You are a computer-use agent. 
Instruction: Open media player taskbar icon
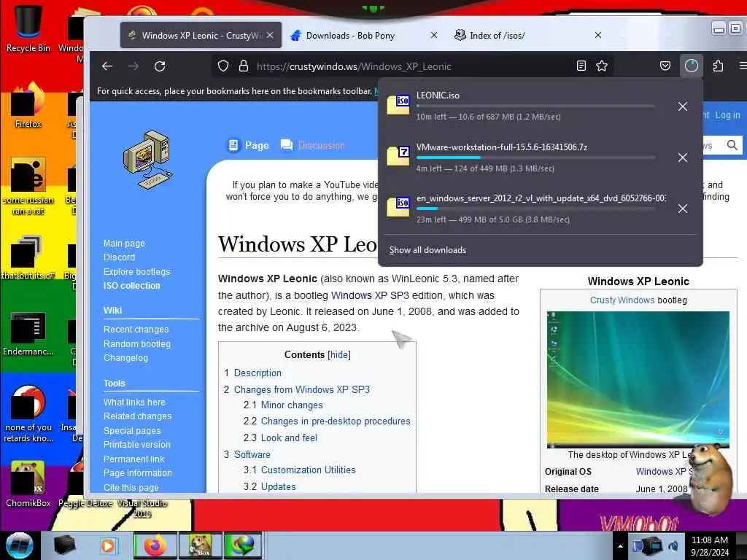(x=108, y=545)
